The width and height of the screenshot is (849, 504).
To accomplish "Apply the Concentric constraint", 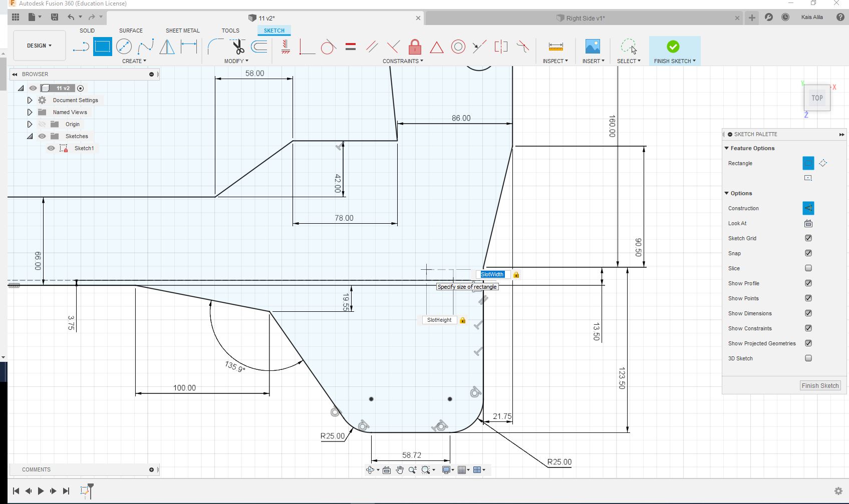I will [x=458, y=47].
